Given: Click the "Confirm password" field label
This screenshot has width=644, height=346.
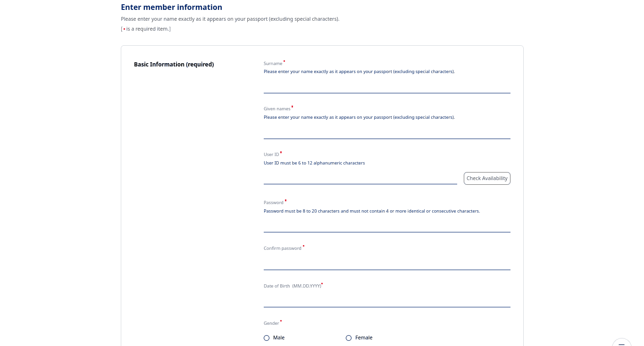Looking at the screenshot, I should [282, 248].
